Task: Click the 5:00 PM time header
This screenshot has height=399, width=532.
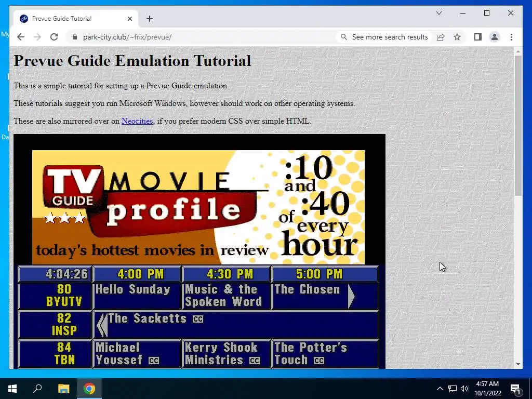Action: click(x=325, y=274)
